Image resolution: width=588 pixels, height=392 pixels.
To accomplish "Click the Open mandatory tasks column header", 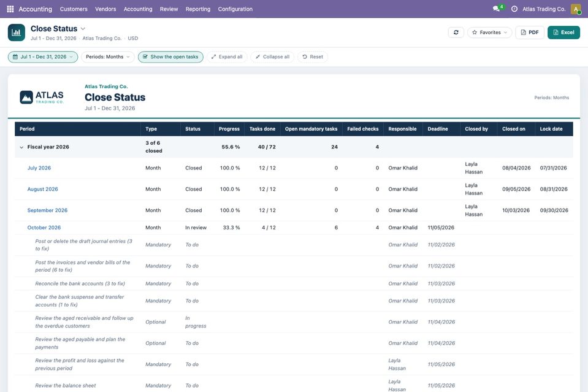I will pos(311,129).
